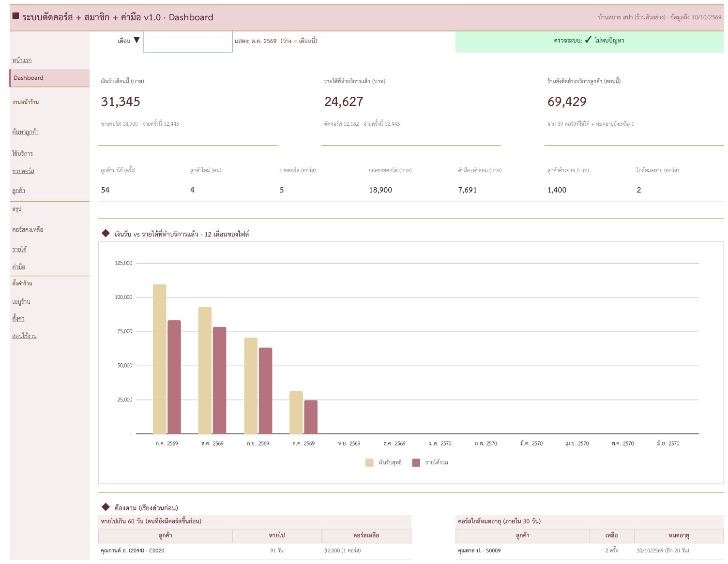This screenshot has height=564, width=728.
Task: Click the rose bar for ส.ค. 2569
Action: (219, 380)
